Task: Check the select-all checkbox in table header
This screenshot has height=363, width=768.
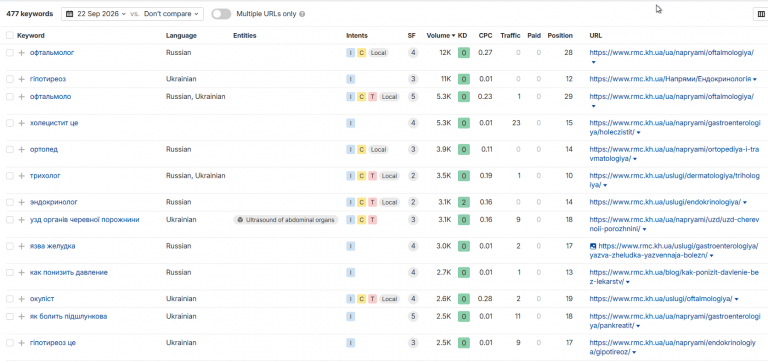Action: click(10, 35)
